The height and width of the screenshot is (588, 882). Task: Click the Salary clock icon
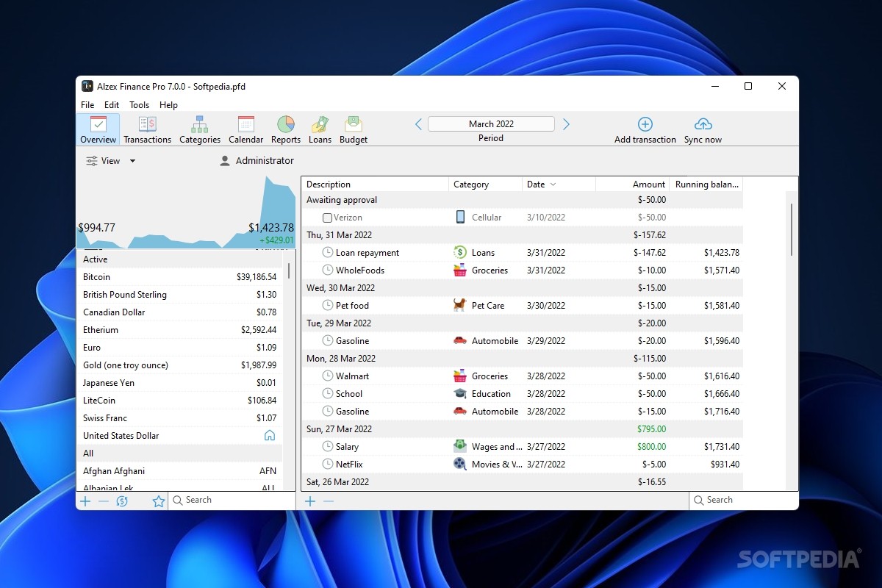click(328, 447)
